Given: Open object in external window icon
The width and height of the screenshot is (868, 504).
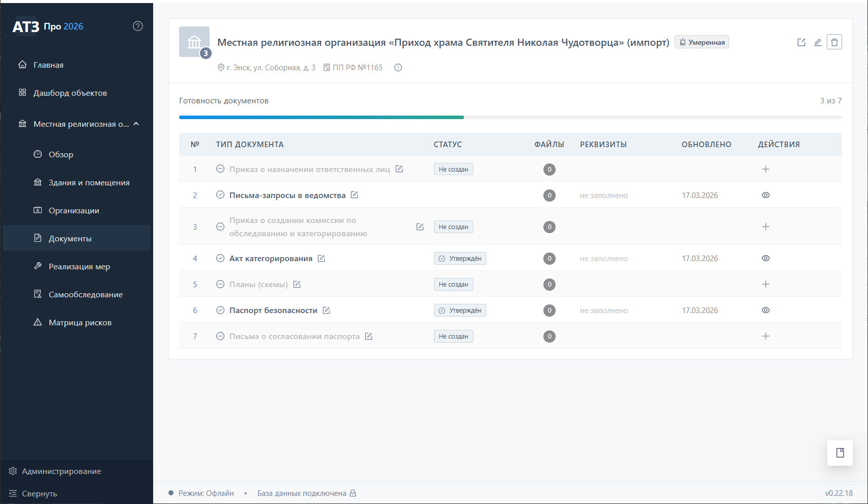Looking at the screenshot, I should [x=801, y=42].
